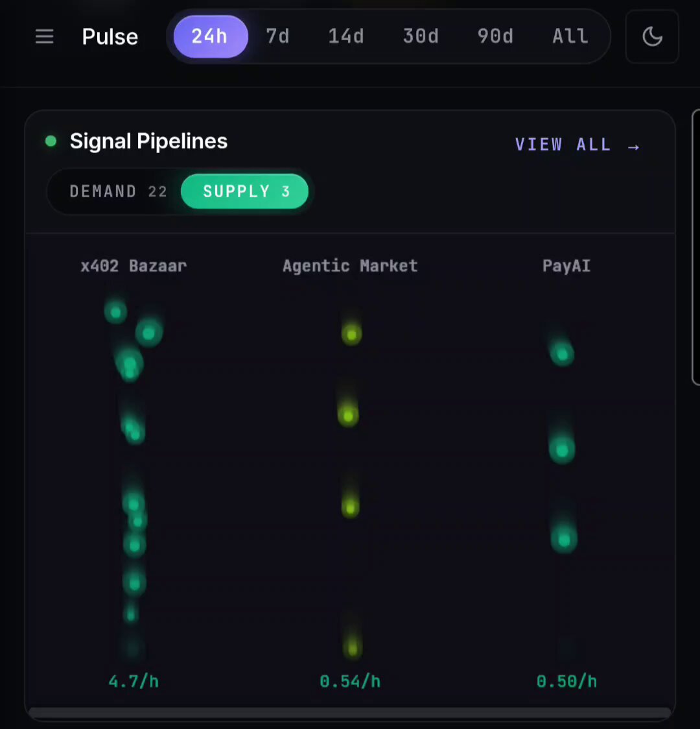Image resolution: width=700 pixels, height=729 pixels.
Task: Click the green status dot beside Signal Pipelines
Action: pos(51,141)
